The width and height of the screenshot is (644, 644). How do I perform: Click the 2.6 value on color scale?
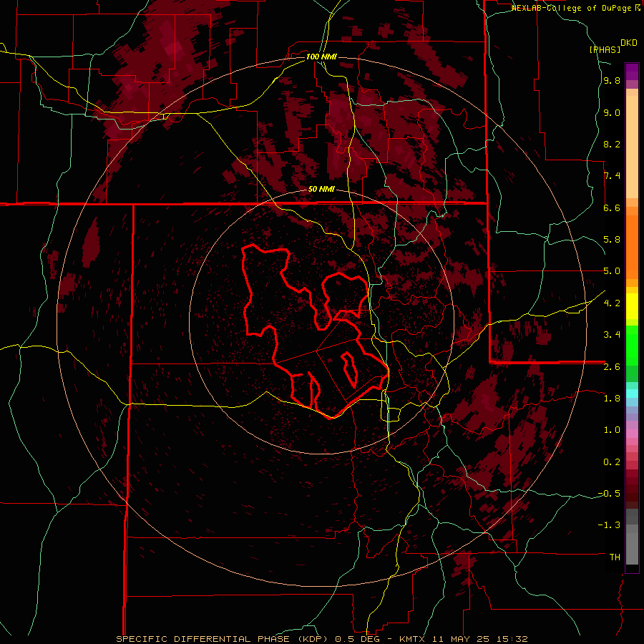click(x=612, y=367)
